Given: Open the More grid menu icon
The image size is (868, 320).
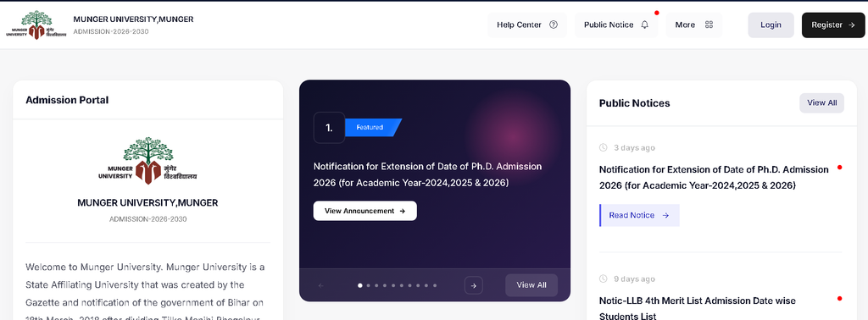Looking at the screenshot, I should [x=709, y=25].
